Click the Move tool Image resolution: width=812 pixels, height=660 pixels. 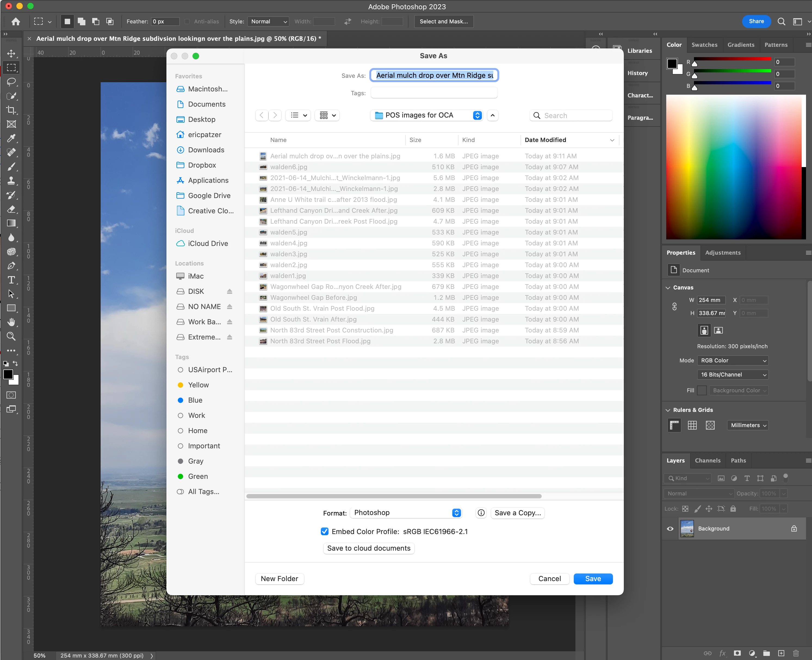tap(11, 54)
